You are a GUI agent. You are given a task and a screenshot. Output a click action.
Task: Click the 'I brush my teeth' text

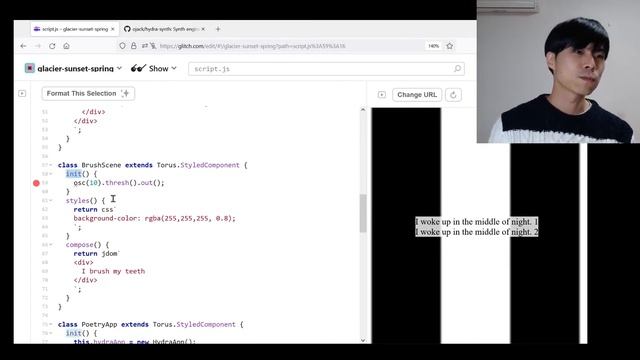tap(113, 271)
